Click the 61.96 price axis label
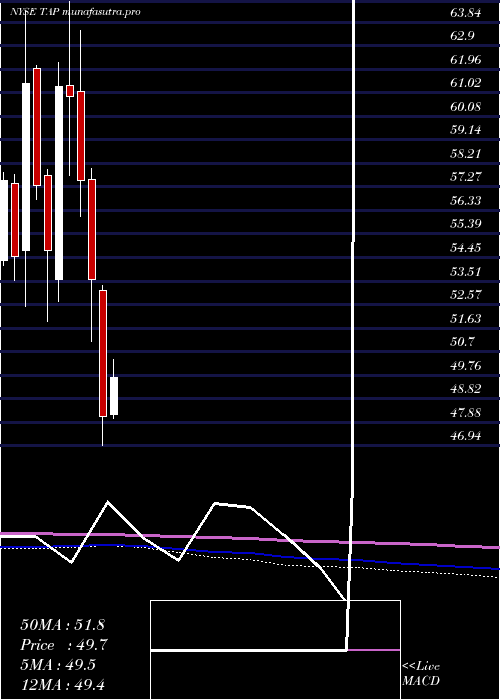This screenshot has width=500, height=700. click(466, 59)
